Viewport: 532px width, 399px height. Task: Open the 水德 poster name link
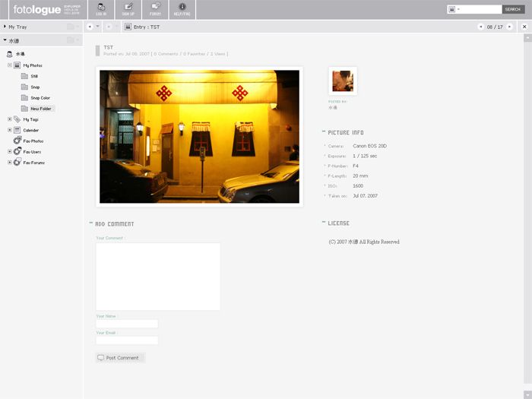tap(333, 108)
